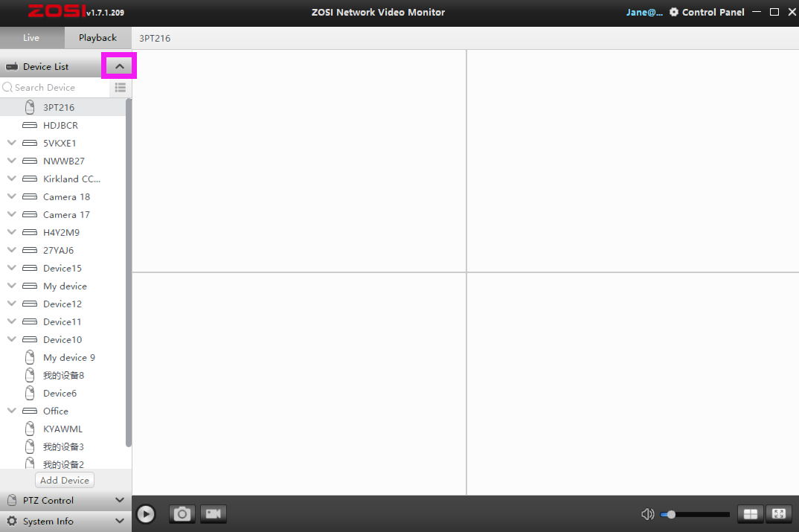Expand the Camera 17 device
The image size is (799, 532).
click(12, 214)
